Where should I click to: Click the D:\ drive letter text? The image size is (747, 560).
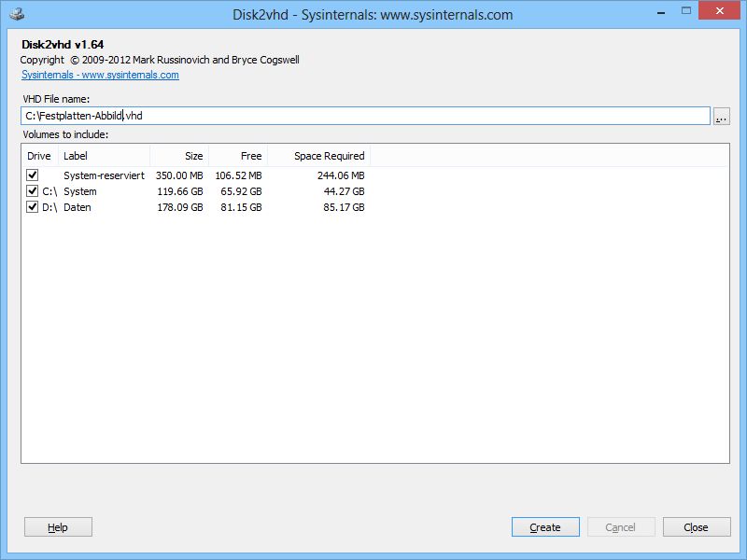click(x=49, y=207)
